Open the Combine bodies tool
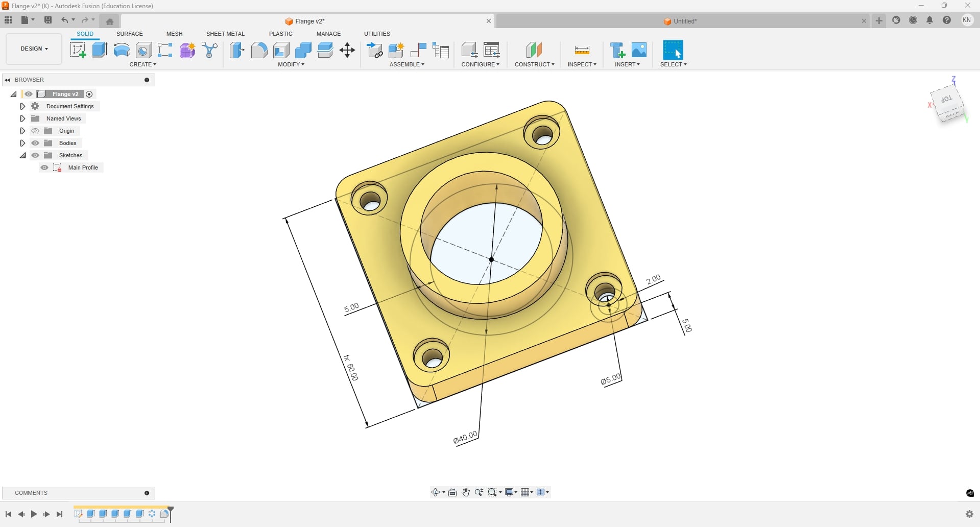 [x=303, y=50]
